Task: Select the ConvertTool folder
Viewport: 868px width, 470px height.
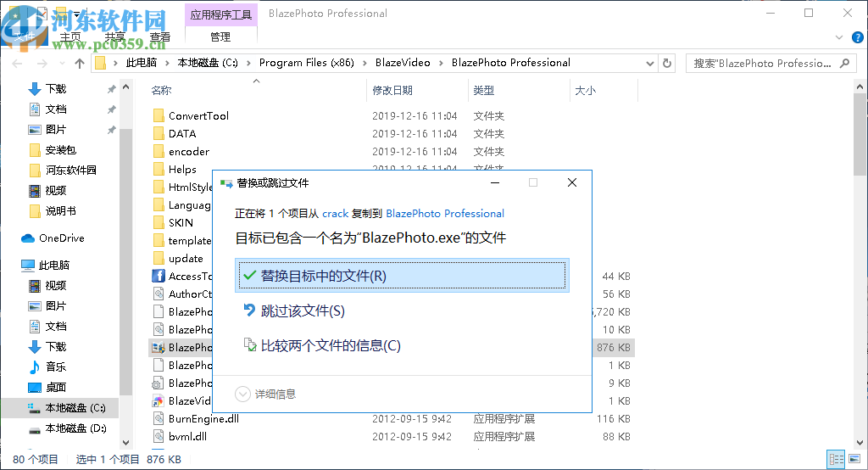Action: [198, 116]
